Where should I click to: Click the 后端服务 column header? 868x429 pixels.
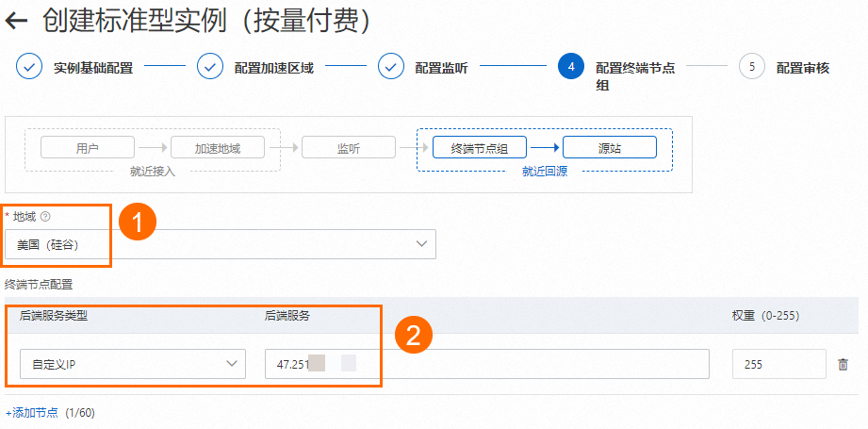[287, 316]
